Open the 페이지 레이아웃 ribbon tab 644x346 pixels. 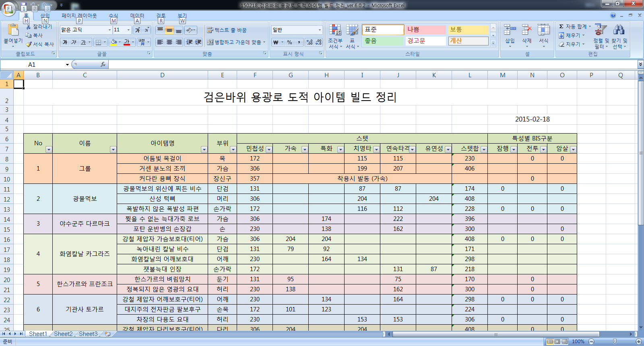coord(79,16)
